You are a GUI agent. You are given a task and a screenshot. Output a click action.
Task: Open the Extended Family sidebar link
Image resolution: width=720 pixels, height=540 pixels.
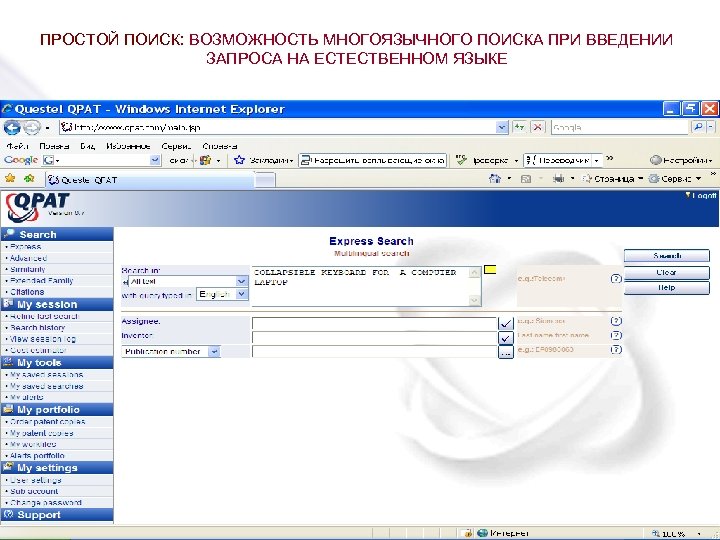pos(41,281)
